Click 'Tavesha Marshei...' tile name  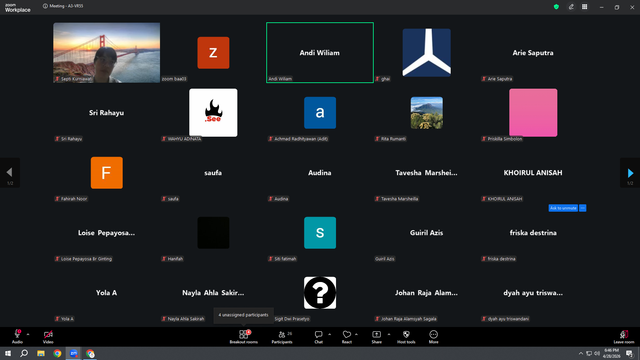point(426,173)
